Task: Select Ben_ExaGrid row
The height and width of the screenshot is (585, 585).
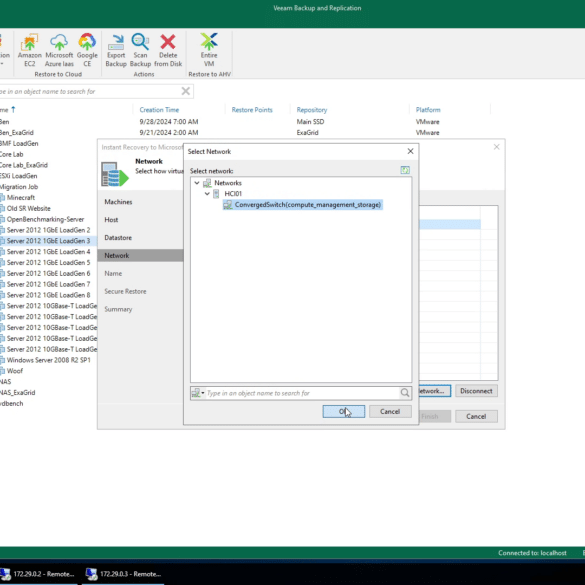Action: coord(17,132)
